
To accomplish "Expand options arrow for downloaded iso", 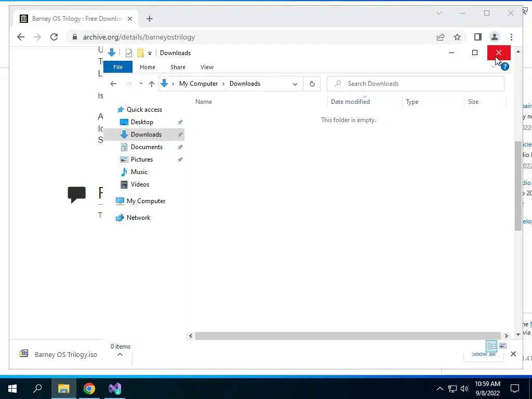I will click(120, 354).
